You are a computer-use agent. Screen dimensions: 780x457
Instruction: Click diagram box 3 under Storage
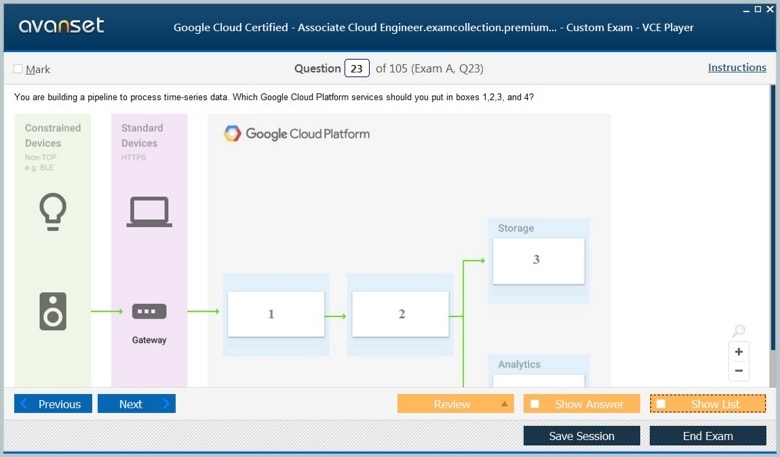[538, 260]
